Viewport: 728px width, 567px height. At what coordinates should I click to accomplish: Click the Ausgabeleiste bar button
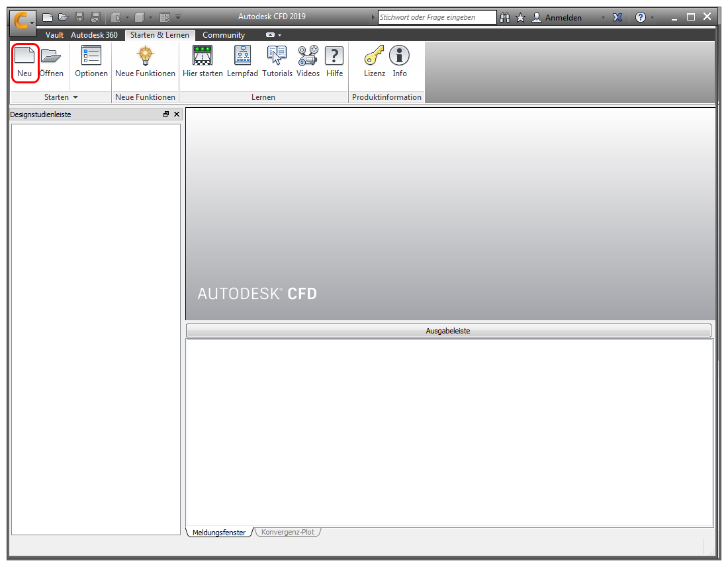point(448,331)
